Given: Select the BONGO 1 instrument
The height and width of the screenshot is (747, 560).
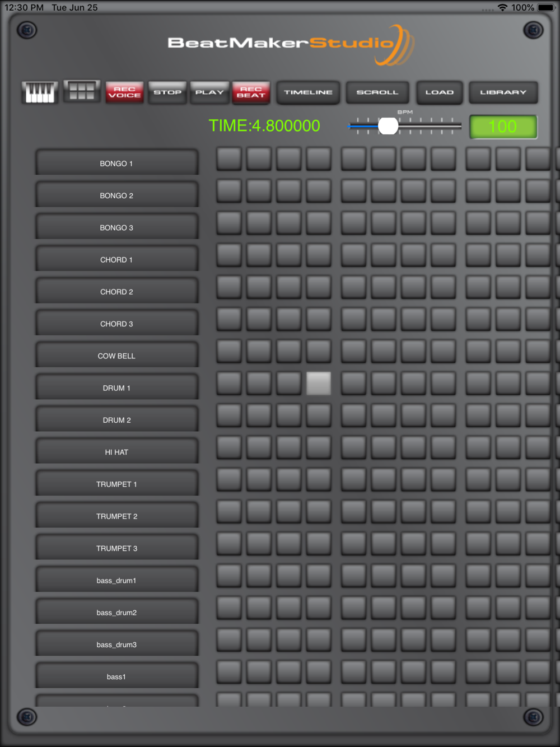Looking at the screenshot, I should (116, 163).
